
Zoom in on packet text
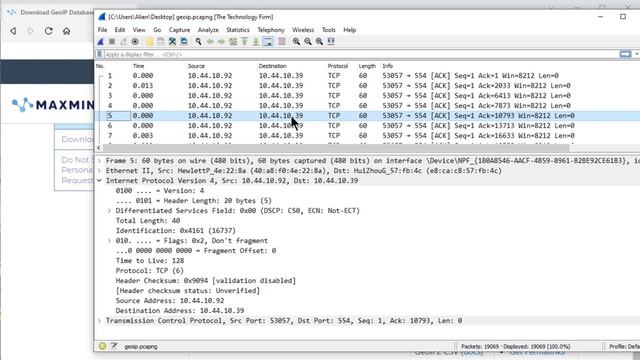[x=296, y=42]
